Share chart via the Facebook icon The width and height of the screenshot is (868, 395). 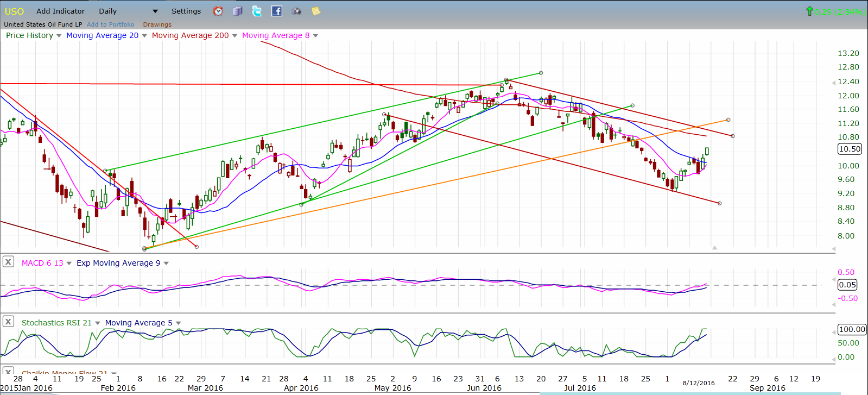tap(277, 11)
